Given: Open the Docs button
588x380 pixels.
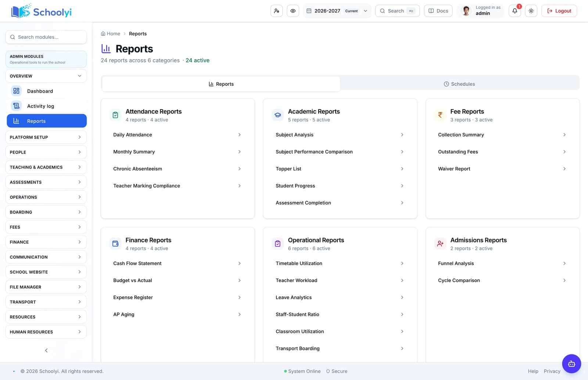Looking at the screenshot, I should point(438,11).
